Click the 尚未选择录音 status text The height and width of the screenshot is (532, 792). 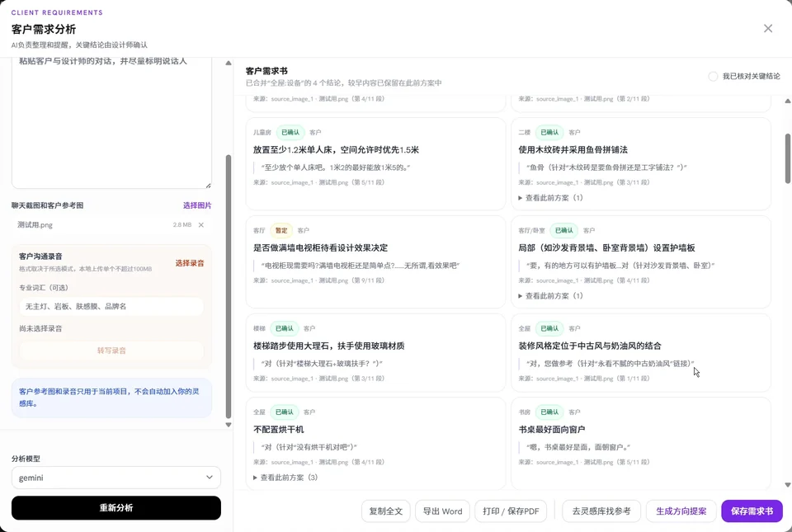pyautogui.click(x=40, y=328)
